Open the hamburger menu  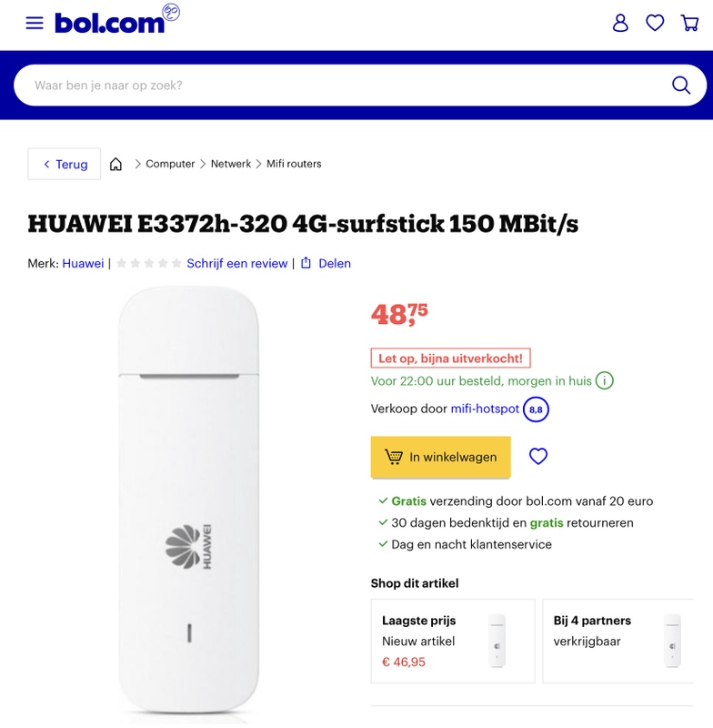35,23
